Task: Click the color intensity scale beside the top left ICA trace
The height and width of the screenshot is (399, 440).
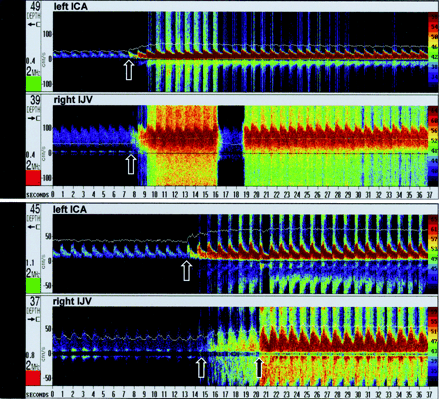Action: 433,50
